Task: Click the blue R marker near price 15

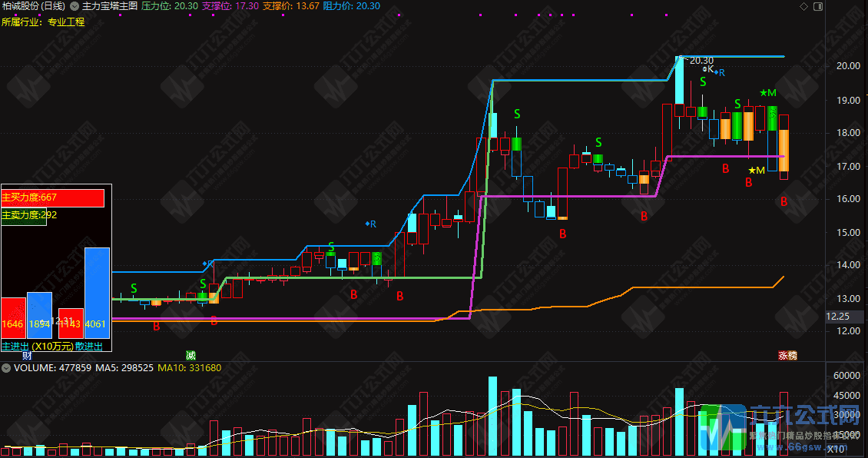Action: coord(370,224)
